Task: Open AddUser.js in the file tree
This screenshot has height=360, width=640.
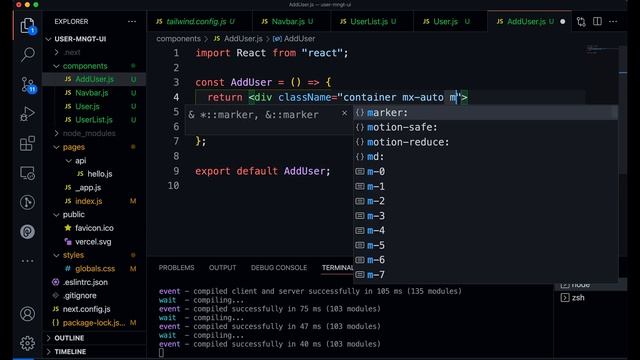Action: tap(94, 79)
